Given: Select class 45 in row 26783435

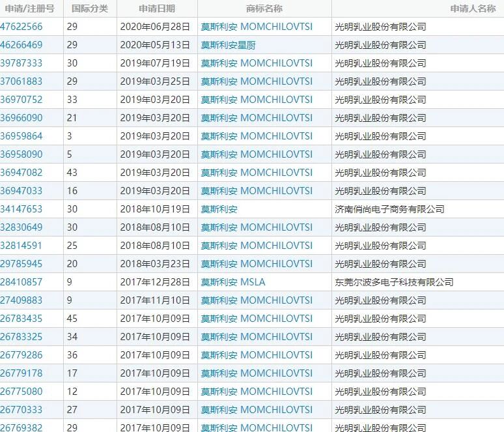Looking at the screenshot, I should (72, 319).
